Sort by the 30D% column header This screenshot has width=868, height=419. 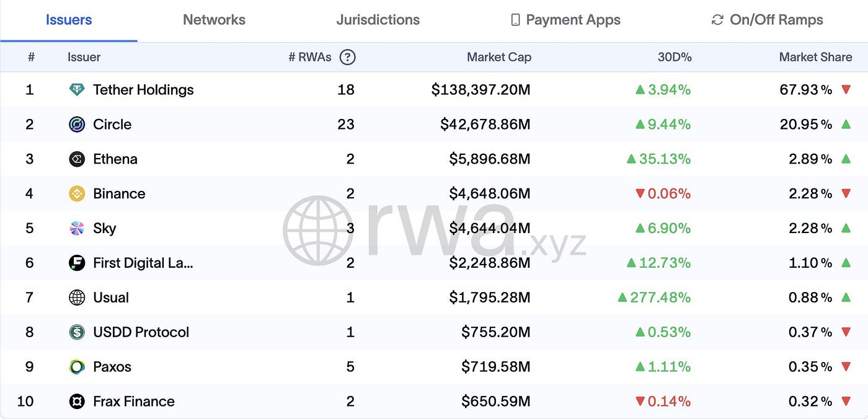pos(674,57)
